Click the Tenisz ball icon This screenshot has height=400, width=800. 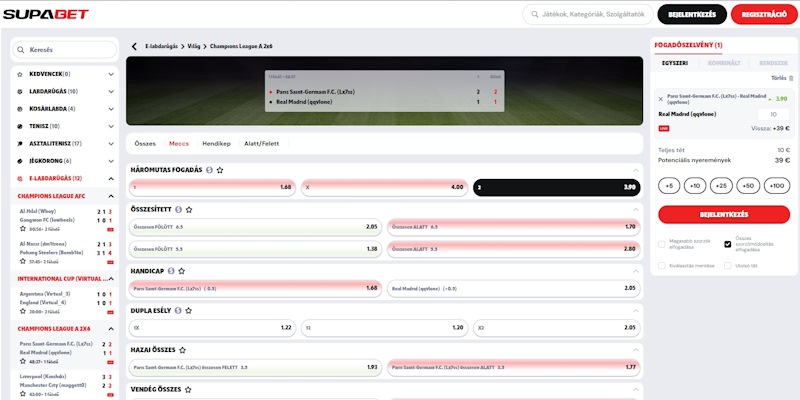click(x=20, y=126)
